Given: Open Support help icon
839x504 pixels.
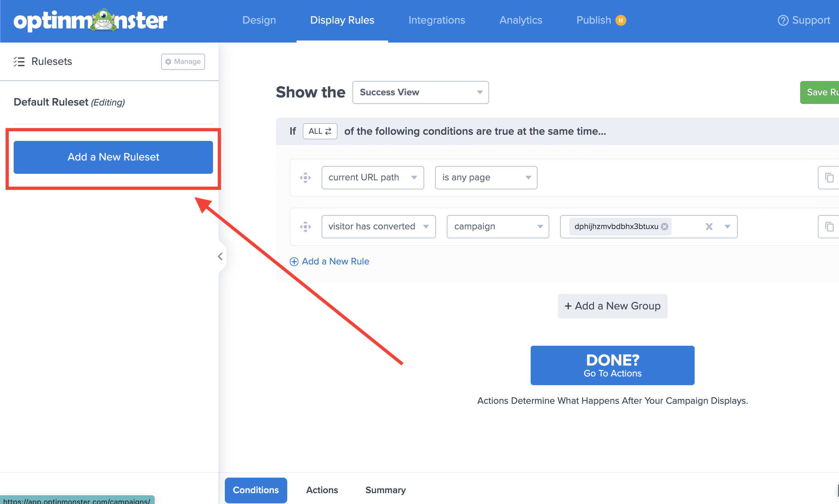Looking at the screenshot, I should 783,20.
